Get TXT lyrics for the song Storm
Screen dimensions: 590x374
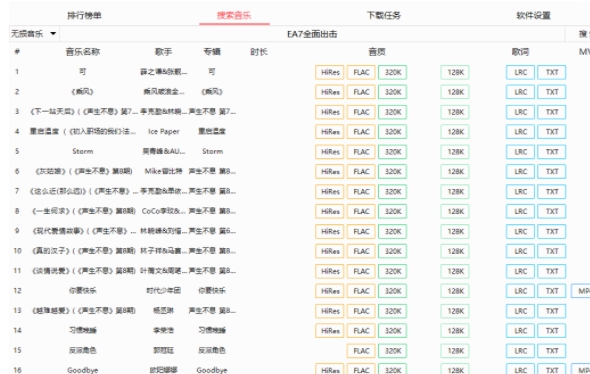click(552, 152)
